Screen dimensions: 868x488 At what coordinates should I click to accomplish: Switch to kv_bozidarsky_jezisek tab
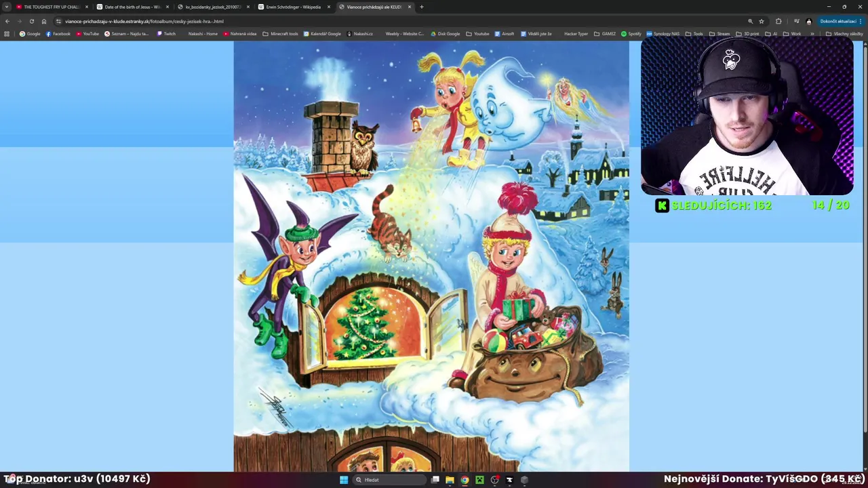tap(213, 7)
